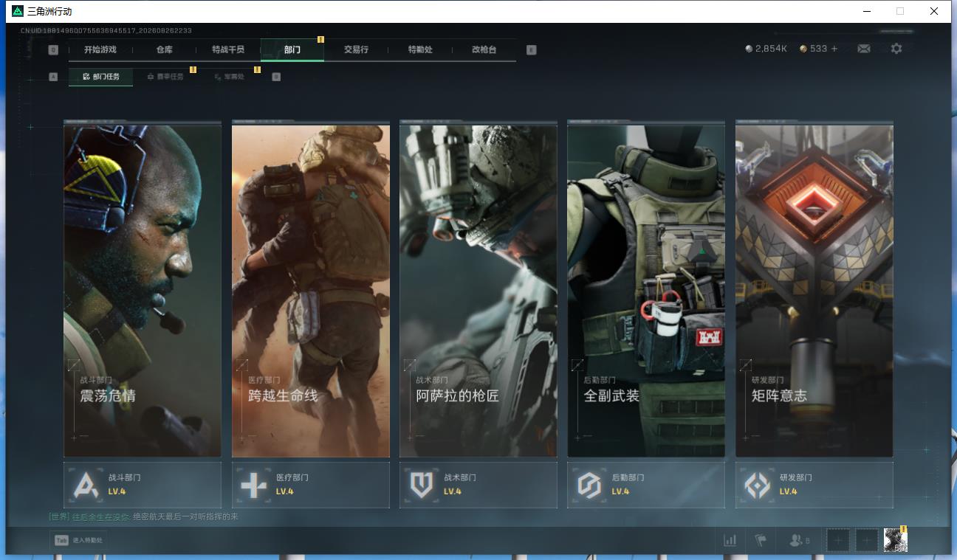Open the friends list icon showing 6
This screenshot has height=560, width=957.
(800, 540)
